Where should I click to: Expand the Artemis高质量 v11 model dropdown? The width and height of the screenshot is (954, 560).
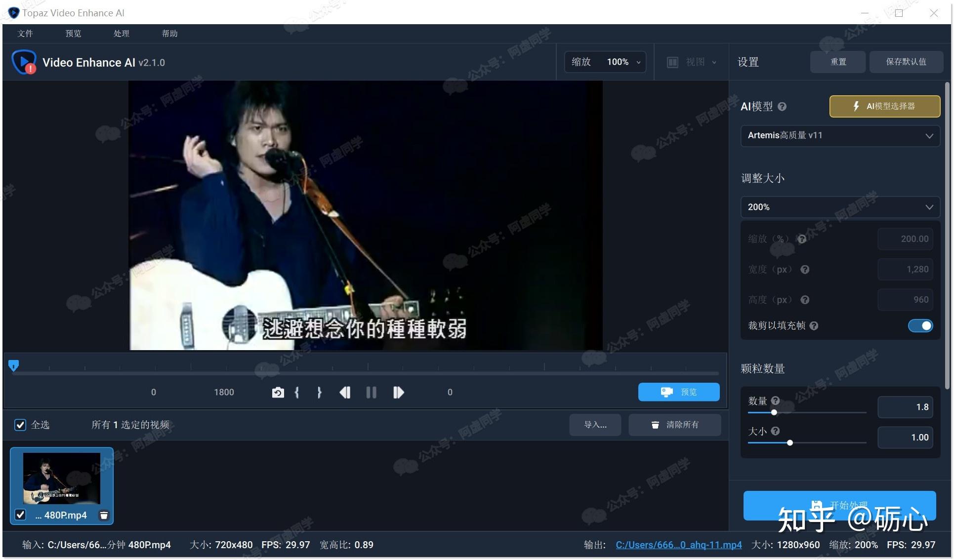click(840, 136)
